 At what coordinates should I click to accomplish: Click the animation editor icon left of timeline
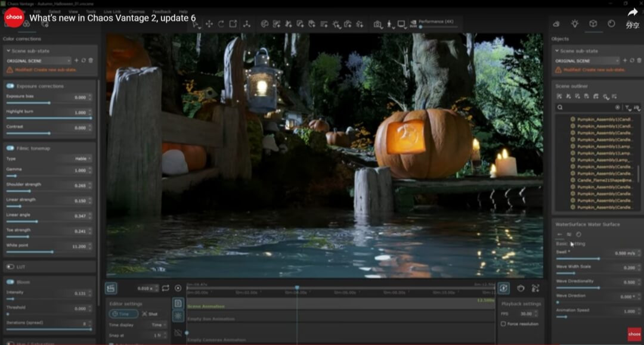point(111,288)
